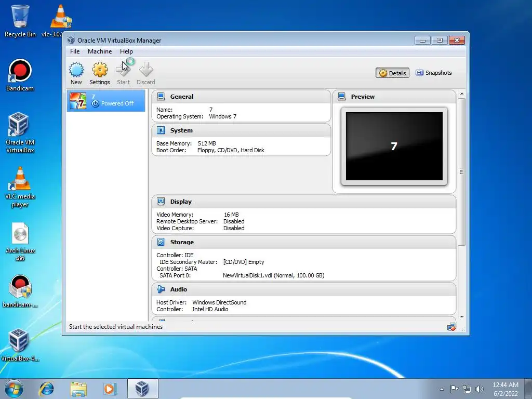Screen dimensions: 532x399
Task: Open the Help menu
Action: 126,51
